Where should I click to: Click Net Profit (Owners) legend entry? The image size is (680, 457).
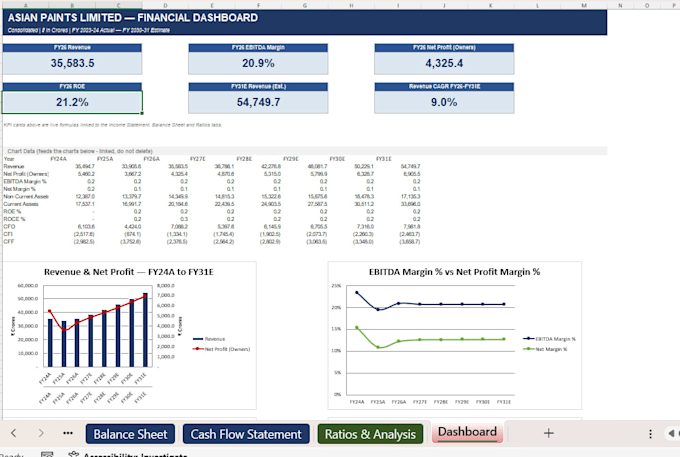tap(222, 349)
